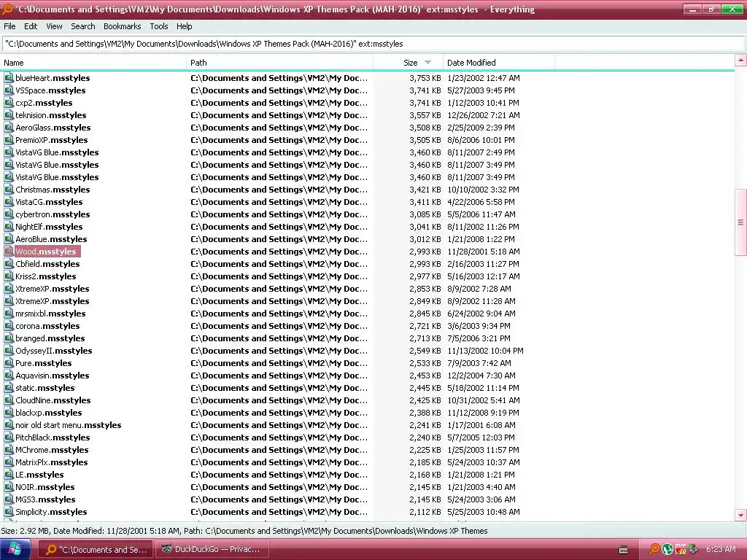
Task: Click the scrollbar up arrow
Action: [x=740, y=60]
